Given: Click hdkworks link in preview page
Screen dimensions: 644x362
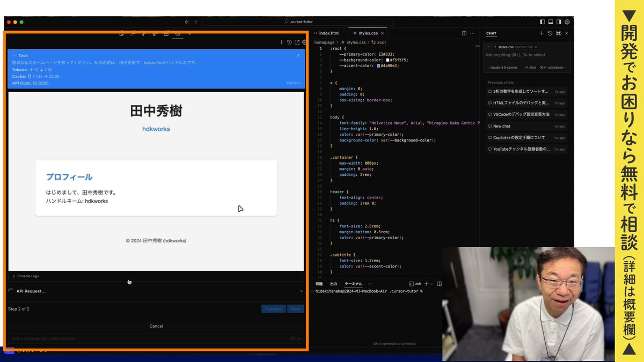Looking at the screenshot, I should pyautogui.click(x=156, y=129).
